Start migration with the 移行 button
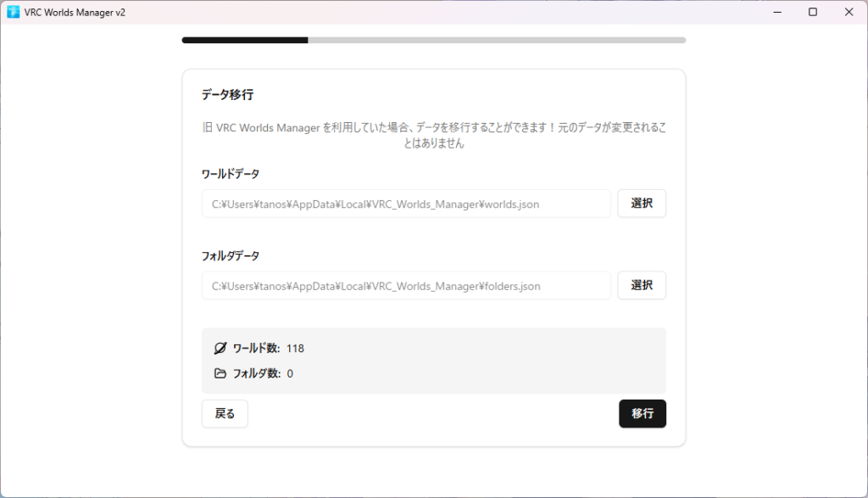This screenshot has height=498, width=868. (x=642, y=414)
